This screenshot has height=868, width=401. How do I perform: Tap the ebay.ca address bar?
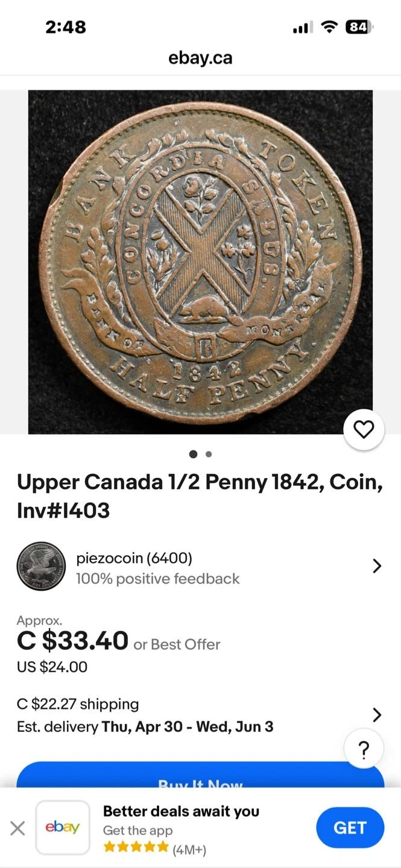200,58
